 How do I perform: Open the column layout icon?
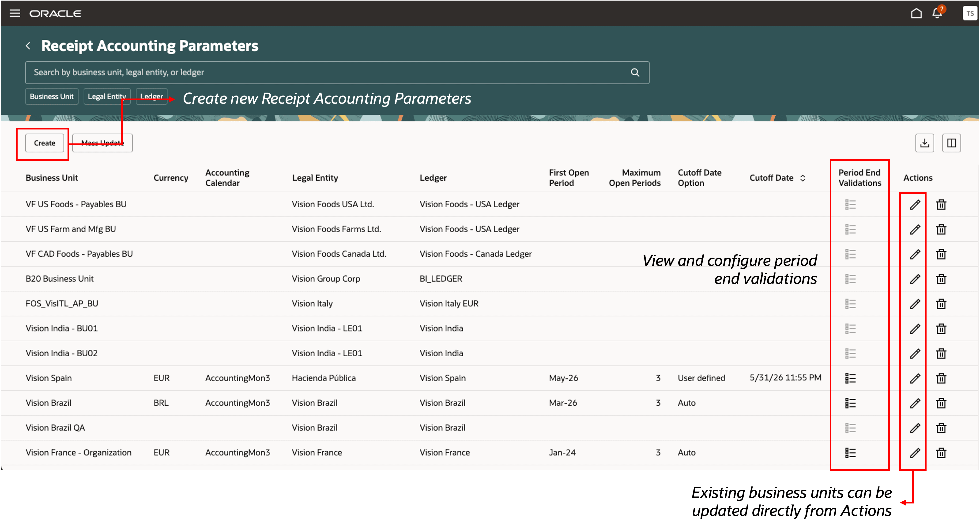tap(951, 143)
